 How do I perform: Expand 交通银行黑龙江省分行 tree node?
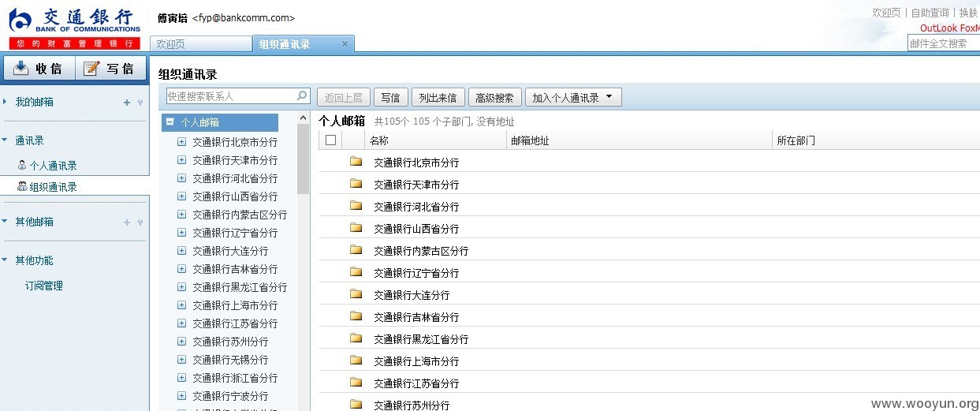(x=181, y=287)
